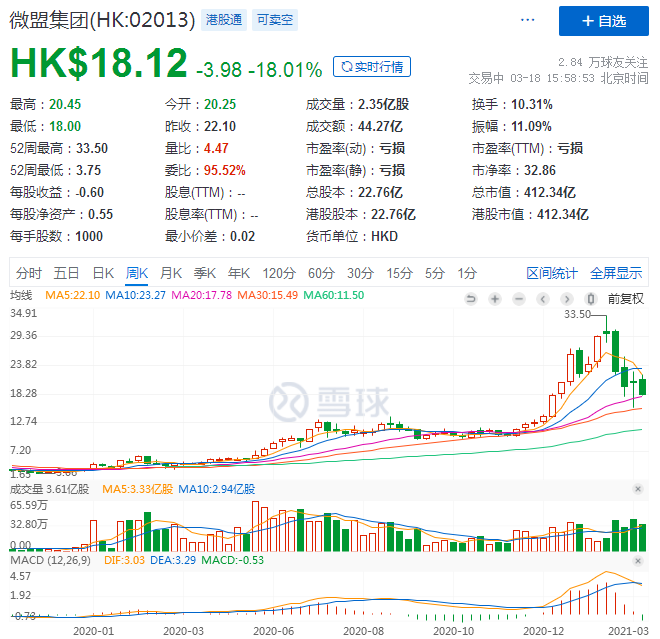The height and width of the screenshot is (639, 660).
Task: Show the 1分 interval chart
Action: pos(467,273)
